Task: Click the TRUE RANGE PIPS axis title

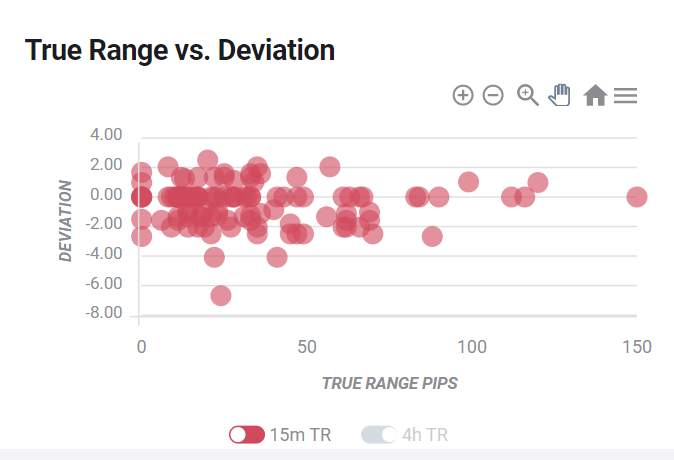Action: point(389,383)
